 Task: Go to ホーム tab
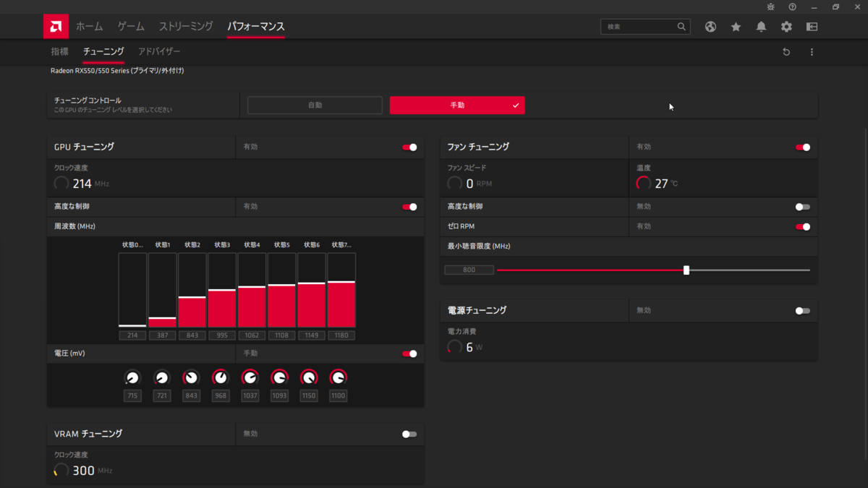[x=90, y=26]
